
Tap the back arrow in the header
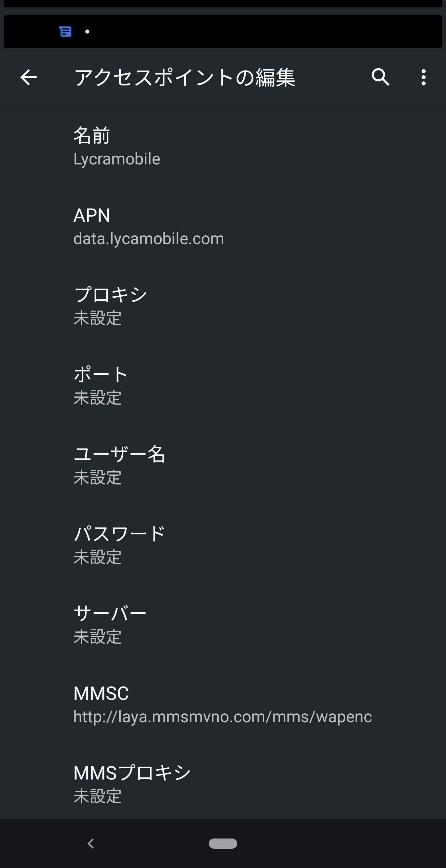(28, 77)
